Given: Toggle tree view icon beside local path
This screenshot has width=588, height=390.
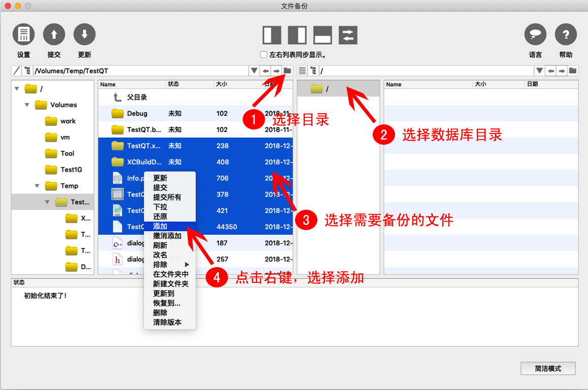Looking at the screenshot, I should click(x=27, y=71).
